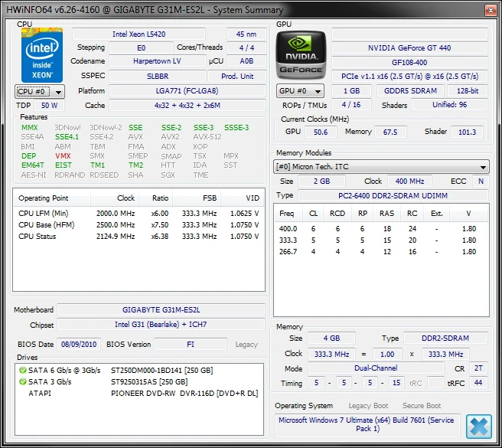502x448 pixels.
Task: Open the CPU #0 selector dropdown
Action: pos(40,92)
